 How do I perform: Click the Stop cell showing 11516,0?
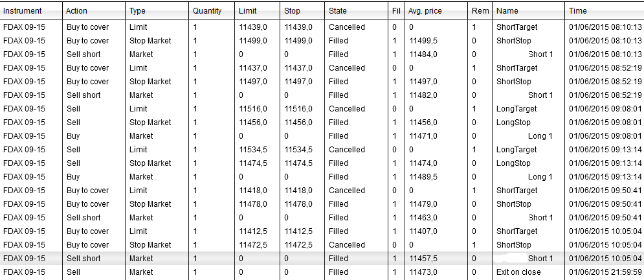tap(298, 109)
